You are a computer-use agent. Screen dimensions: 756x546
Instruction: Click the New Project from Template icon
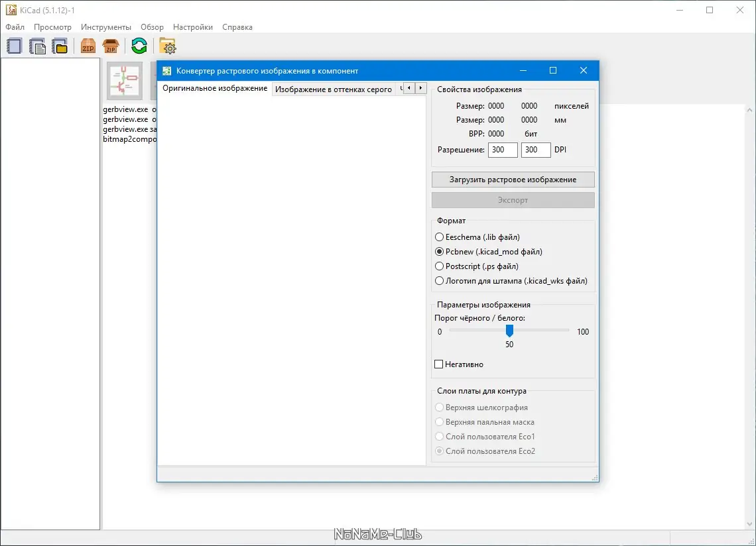(38, 46)
